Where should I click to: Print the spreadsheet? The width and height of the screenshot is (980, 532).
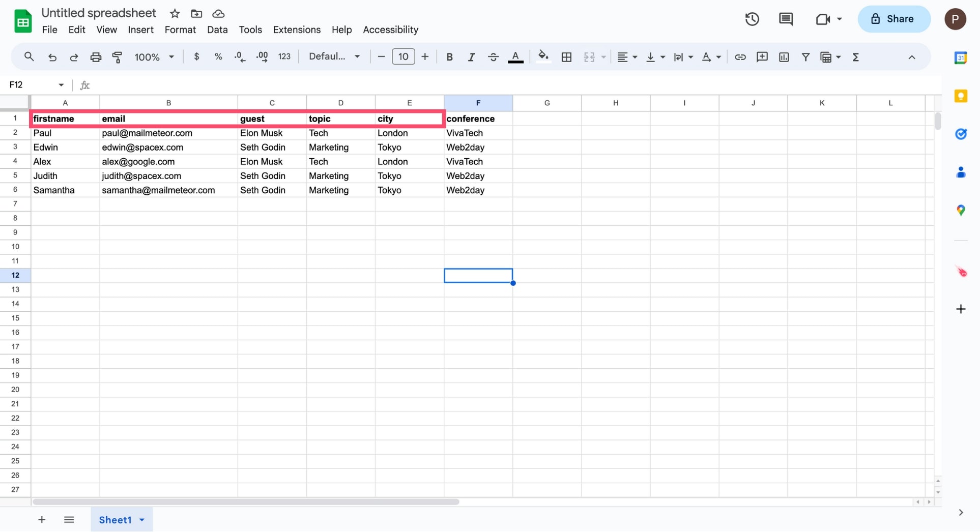click(x=96, y=57)
